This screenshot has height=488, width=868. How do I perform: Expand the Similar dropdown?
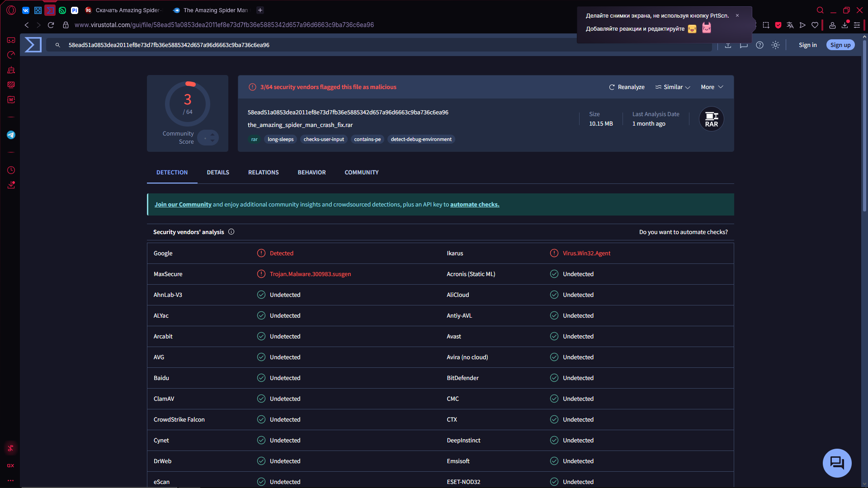coord(673,87)
